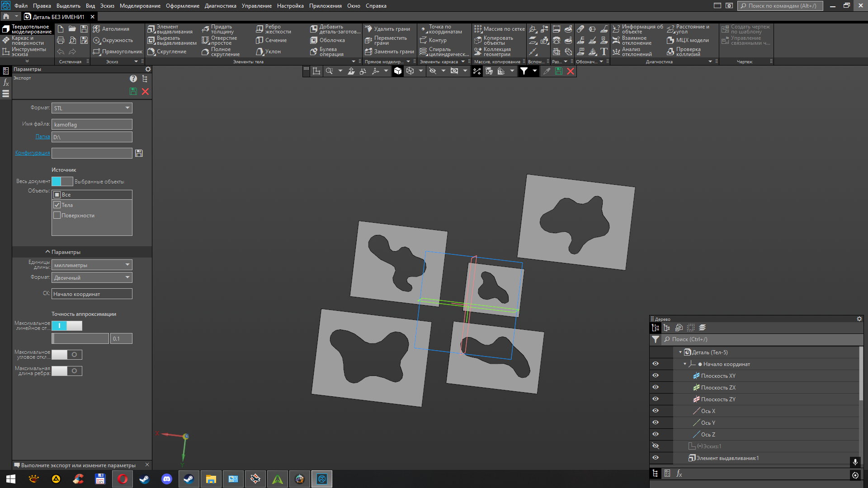
Task: Hide Плоскость XY using its eye icon
Action: tap(656, 375)
